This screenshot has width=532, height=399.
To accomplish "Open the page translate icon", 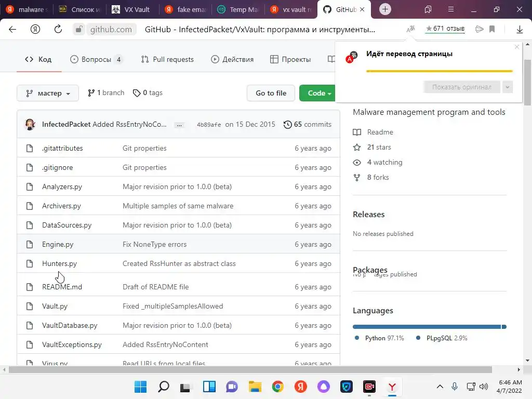I will 410,29.
